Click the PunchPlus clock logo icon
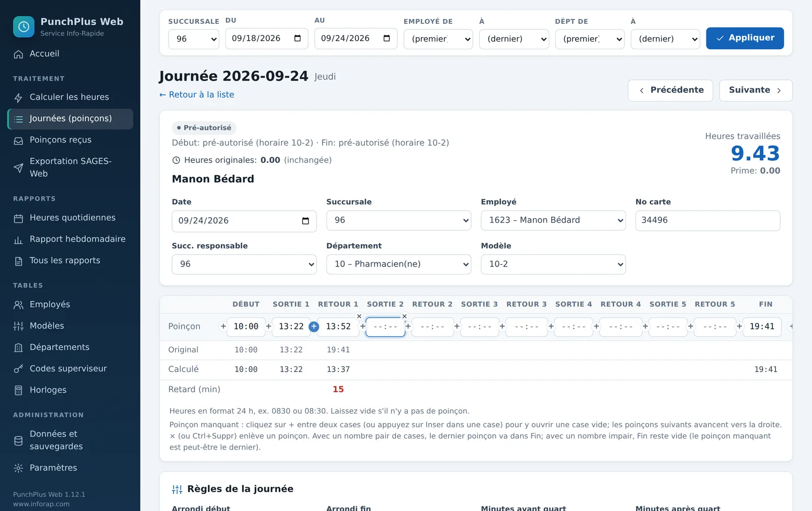812x511 pixels. click(x=23, y=27)
